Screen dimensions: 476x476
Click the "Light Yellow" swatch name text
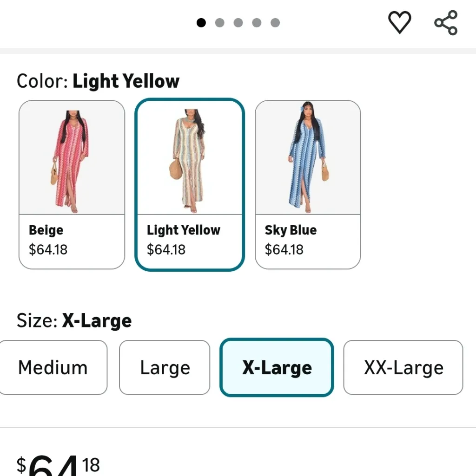click(x=184, y=230)
